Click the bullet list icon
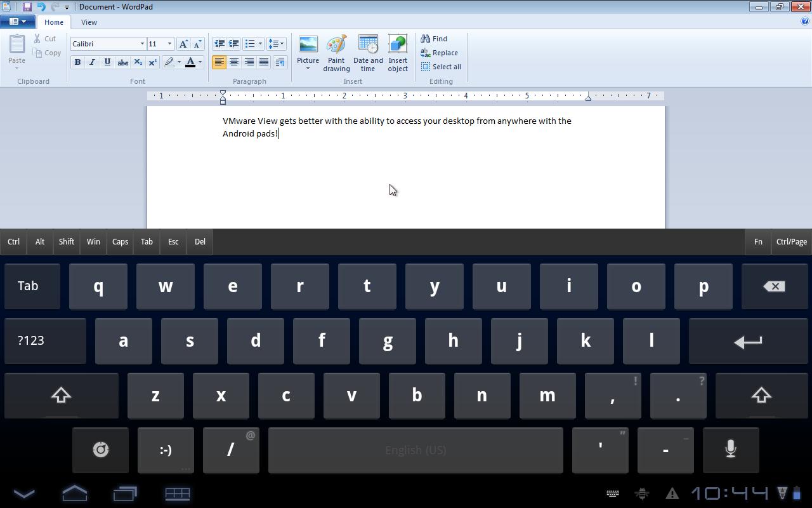This screenshot has width=812, height=508. 250,44
